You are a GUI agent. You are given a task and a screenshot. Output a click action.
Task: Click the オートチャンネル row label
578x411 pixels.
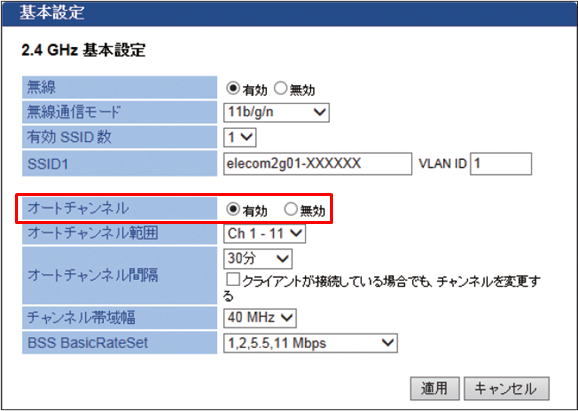pos(119,209)
